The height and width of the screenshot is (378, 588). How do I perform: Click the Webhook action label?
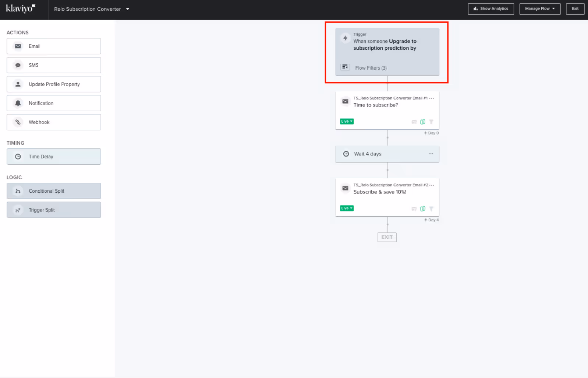(39, 122)
